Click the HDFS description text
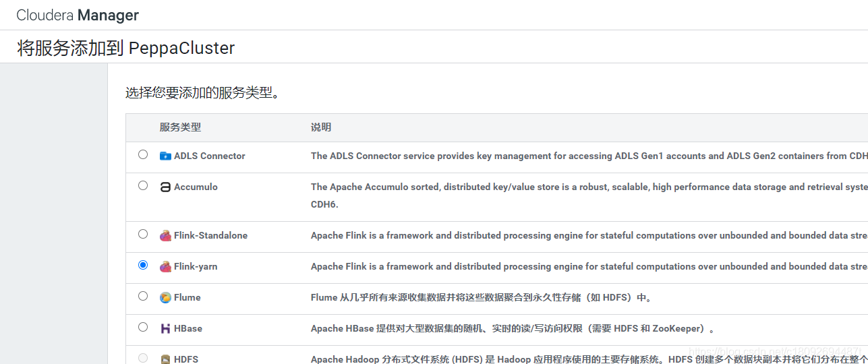The width and height of the screenshot is (868, 364). pos(589,359)
